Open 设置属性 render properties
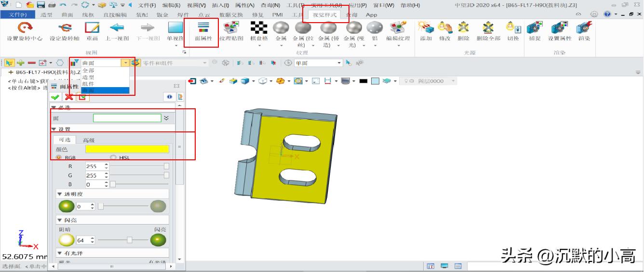Image resolution: width=644 pixels, height=272 pixels. click(560, 32)
